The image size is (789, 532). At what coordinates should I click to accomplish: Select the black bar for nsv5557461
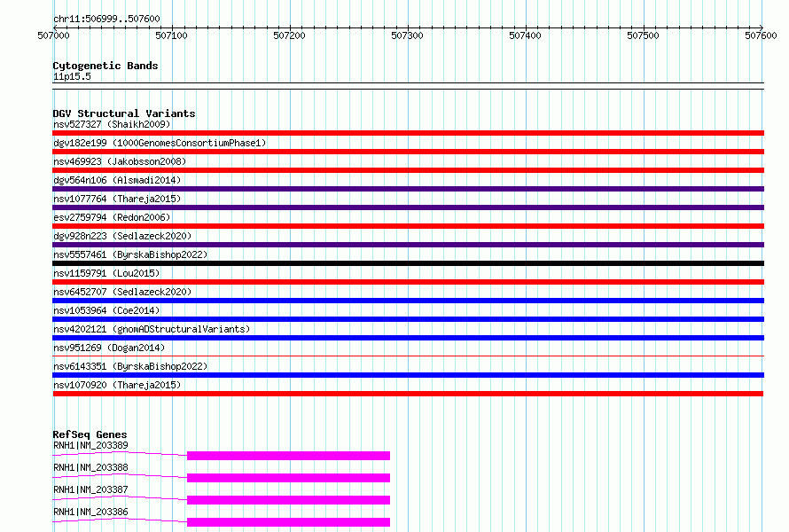[408, 263]
